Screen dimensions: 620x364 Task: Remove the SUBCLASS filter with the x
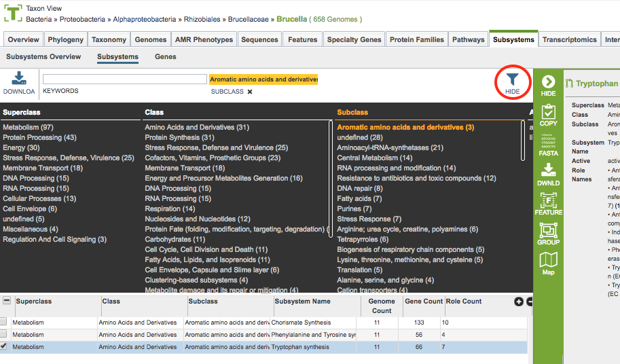click(250, 92)
